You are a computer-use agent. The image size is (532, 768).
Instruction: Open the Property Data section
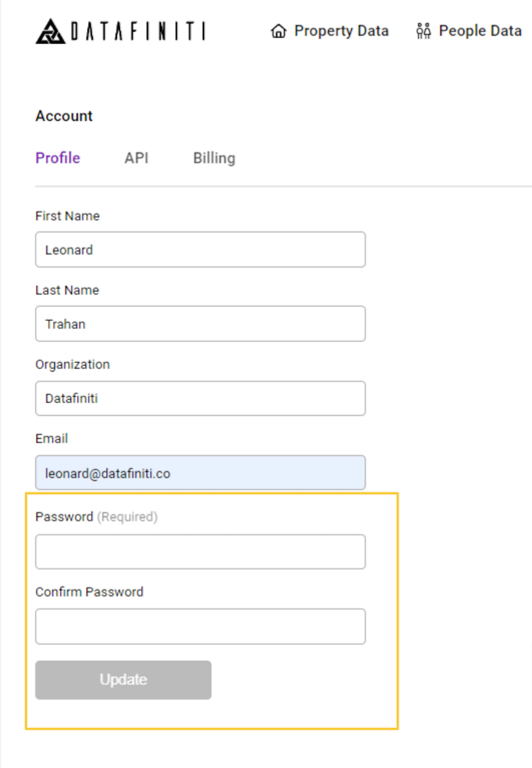341,31
